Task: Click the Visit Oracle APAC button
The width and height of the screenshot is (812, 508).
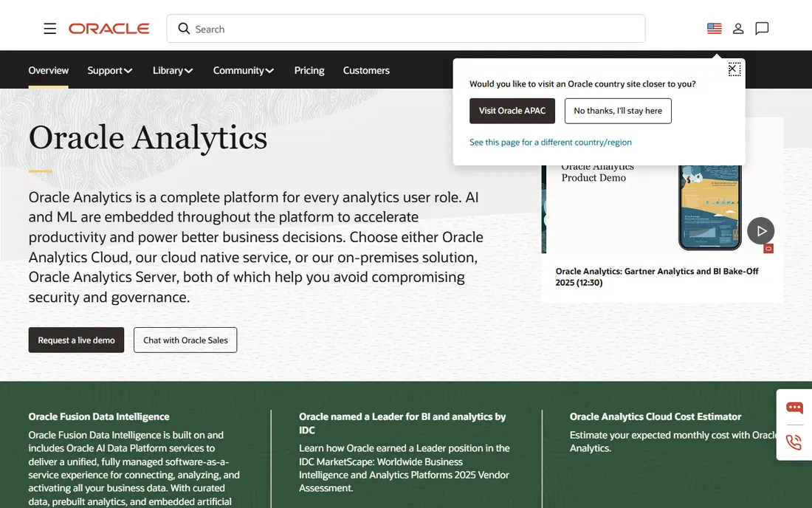Action: click(512, 111)
